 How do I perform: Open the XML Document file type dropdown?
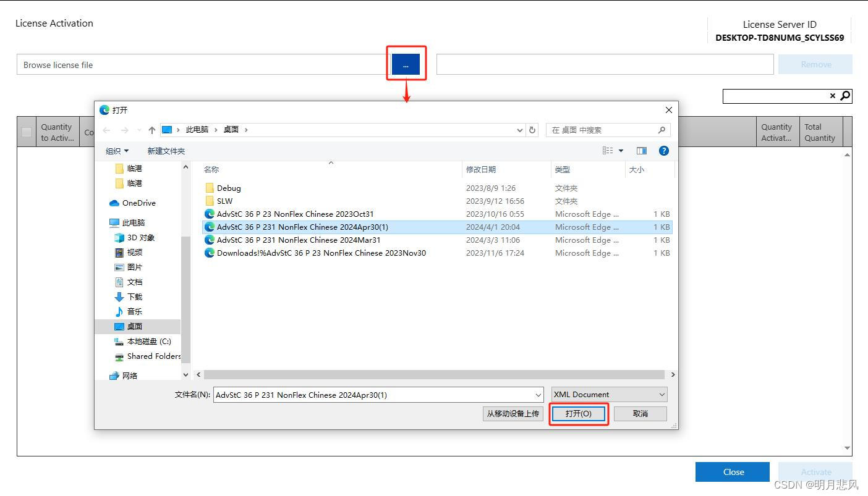[x=610, y=395]
